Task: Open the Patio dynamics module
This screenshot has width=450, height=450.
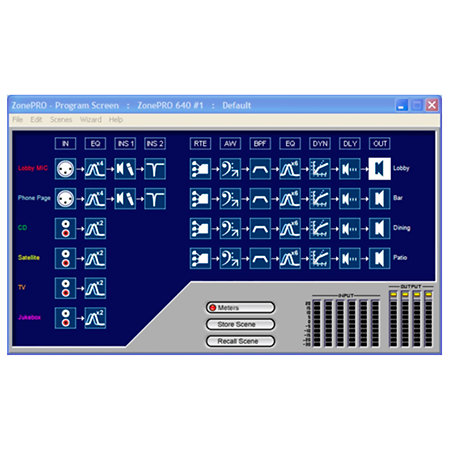Action: coord(320,258)
